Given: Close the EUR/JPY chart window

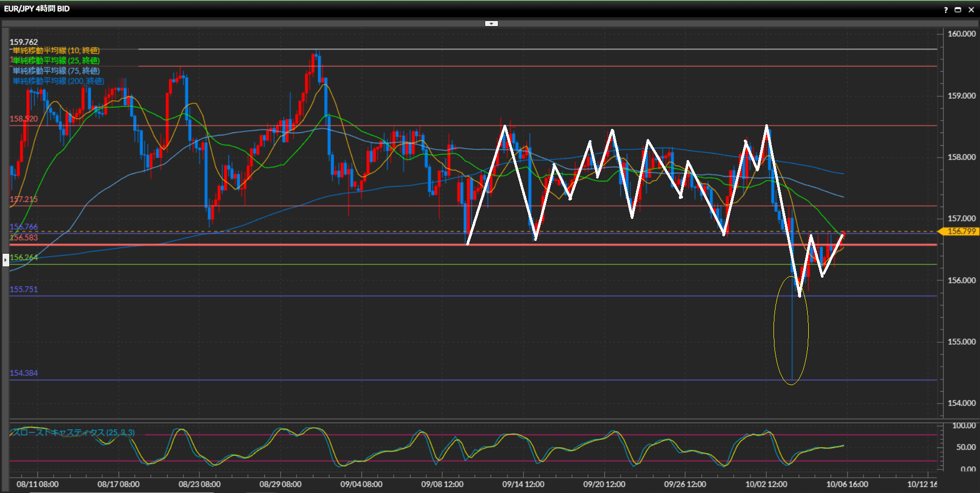Looking at the screenshot, I should pos(971,10).
